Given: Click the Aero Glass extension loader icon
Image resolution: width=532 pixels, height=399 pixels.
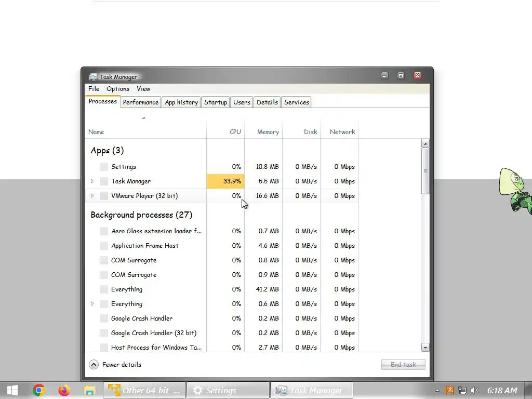Looking at the screenshot, I should (x=104, y=231).
